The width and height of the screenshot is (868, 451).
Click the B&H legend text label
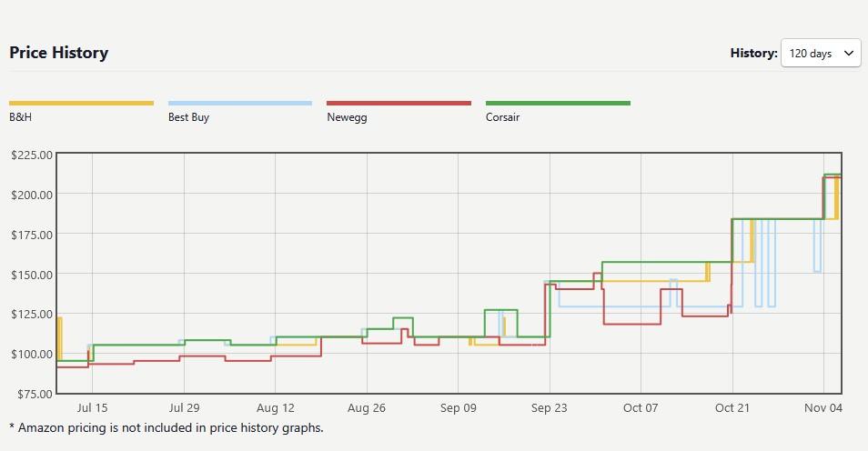click(22, 117)
